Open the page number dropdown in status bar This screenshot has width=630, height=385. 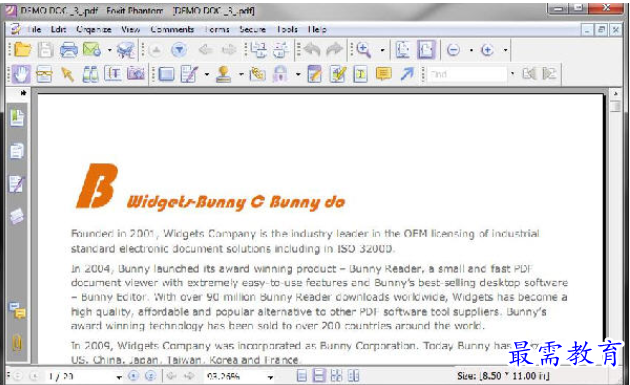(x=119, y=377)
